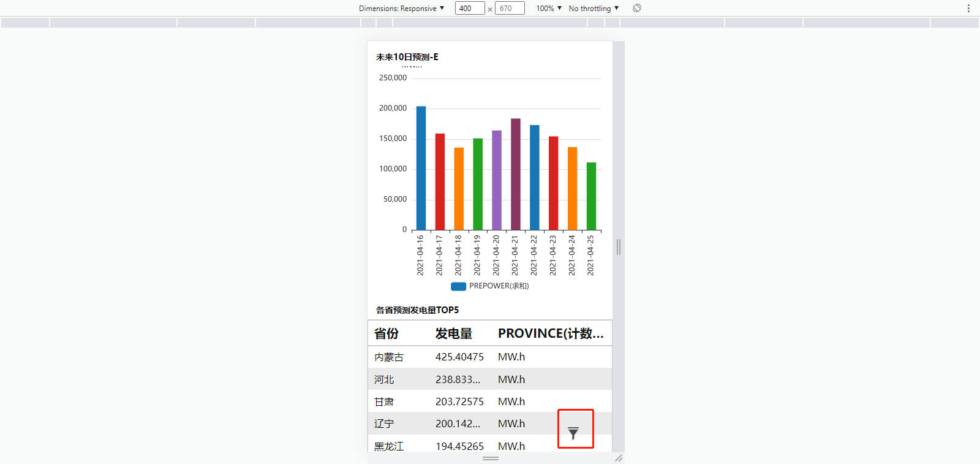Open the Dimensions: Responsive dropdown

pos(401,8)
